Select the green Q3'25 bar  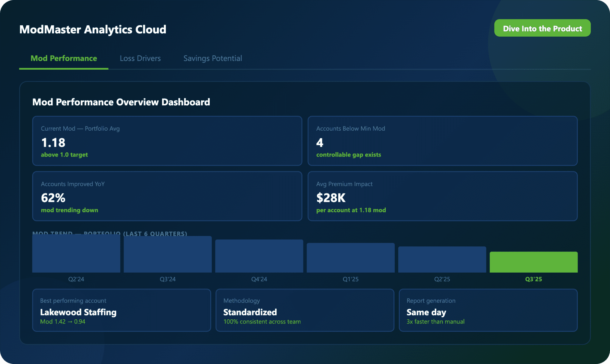[533, 262]
